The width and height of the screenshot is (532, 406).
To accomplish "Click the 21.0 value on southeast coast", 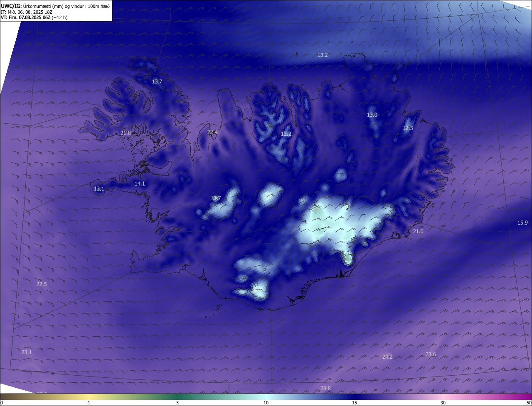I will click(418, 232).
